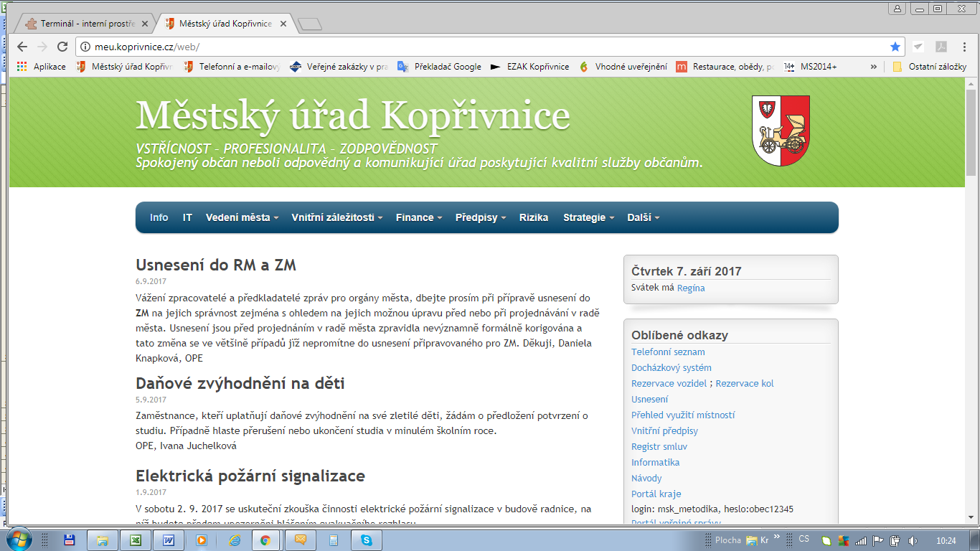
Task: Open the Docházkový systém link
Action: tap(672, 368)
